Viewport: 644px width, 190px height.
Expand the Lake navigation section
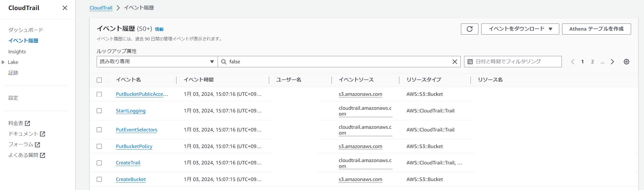[x=3, y=62]
